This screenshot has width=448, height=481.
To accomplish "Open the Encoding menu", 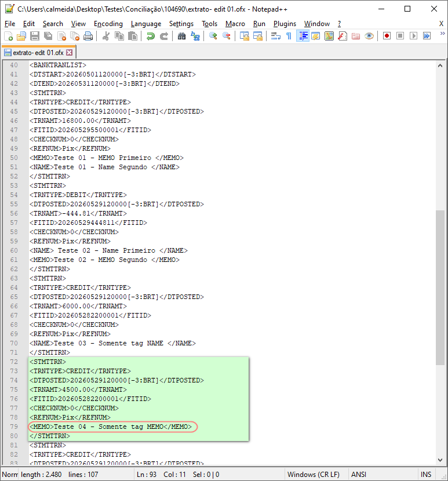I will tap(108, 24).
